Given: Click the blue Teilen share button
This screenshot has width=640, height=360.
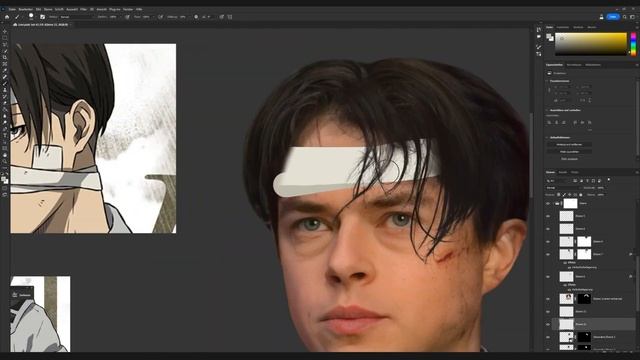Looking at the screenshot, I should [613, 17].
